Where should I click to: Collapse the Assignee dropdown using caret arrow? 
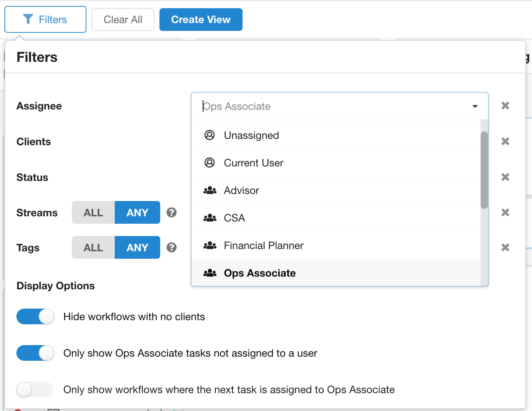(x=475, y=106)
